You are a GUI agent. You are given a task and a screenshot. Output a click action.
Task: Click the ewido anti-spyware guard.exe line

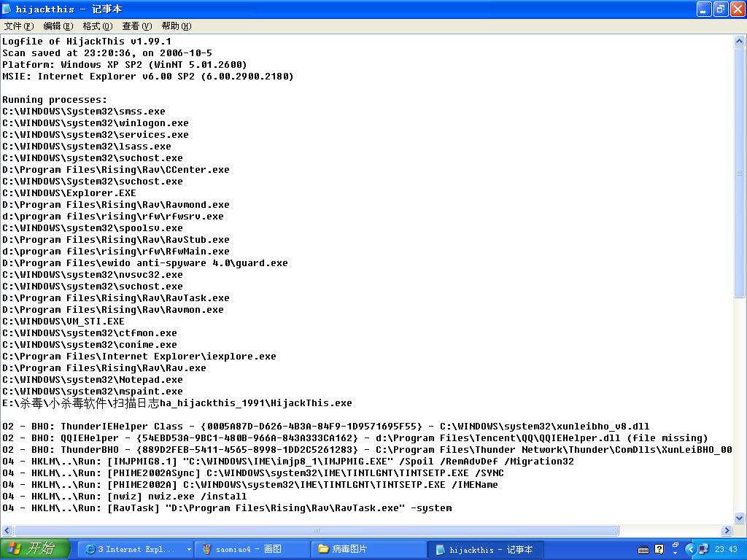click(145, 262)
